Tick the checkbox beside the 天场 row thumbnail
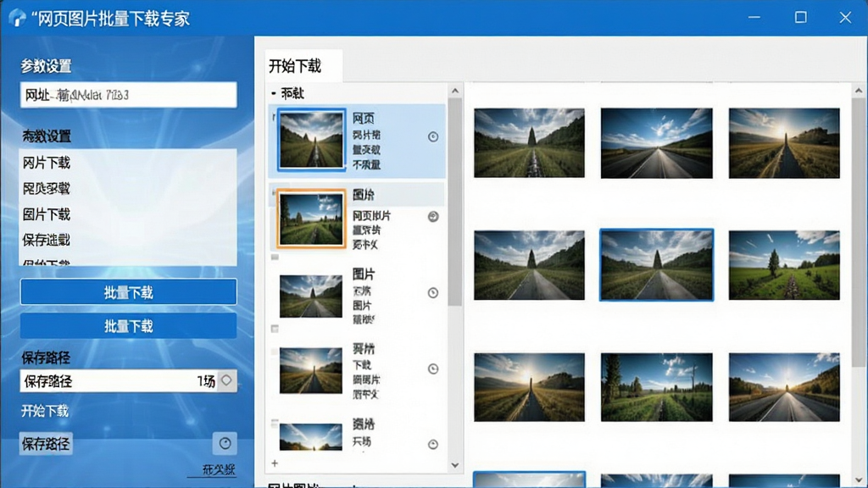This screenshot has height=488, width=868. coord(275,424)
